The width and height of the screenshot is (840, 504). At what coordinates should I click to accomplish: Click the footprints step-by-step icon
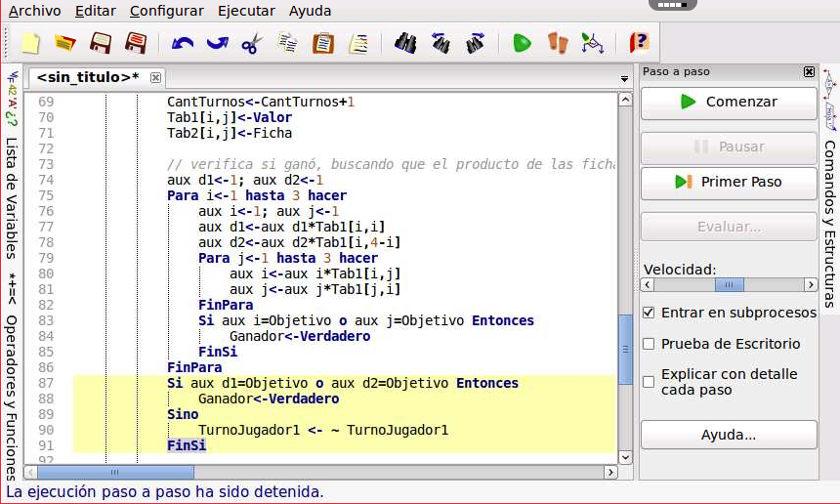point(557,43)
